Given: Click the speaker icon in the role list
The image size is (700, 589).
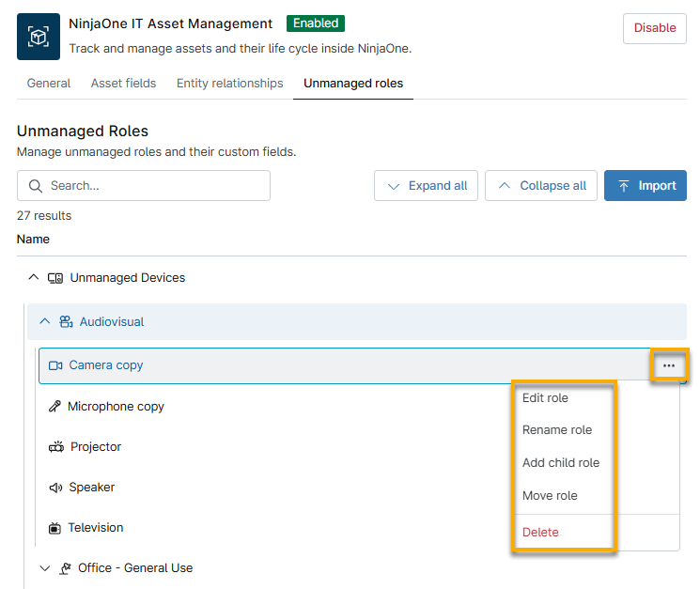Looking at the screenshot, I should [55, 488].
